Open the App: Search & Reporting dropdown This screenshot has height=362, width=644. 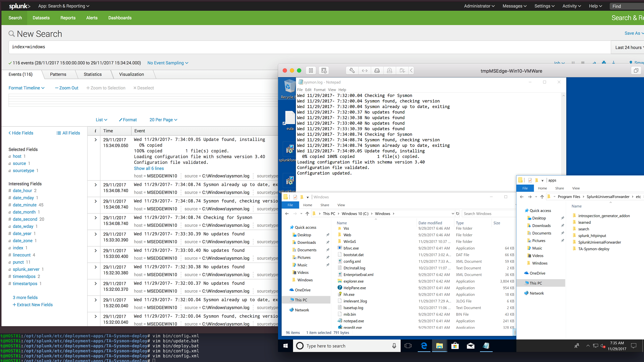(x=64, y=6)
